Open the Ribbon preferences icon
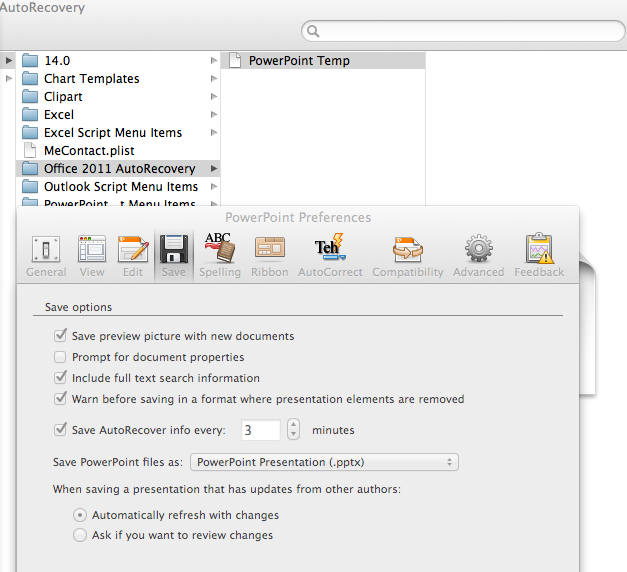This screenshot has width=627, height=572. pos(270,248)
